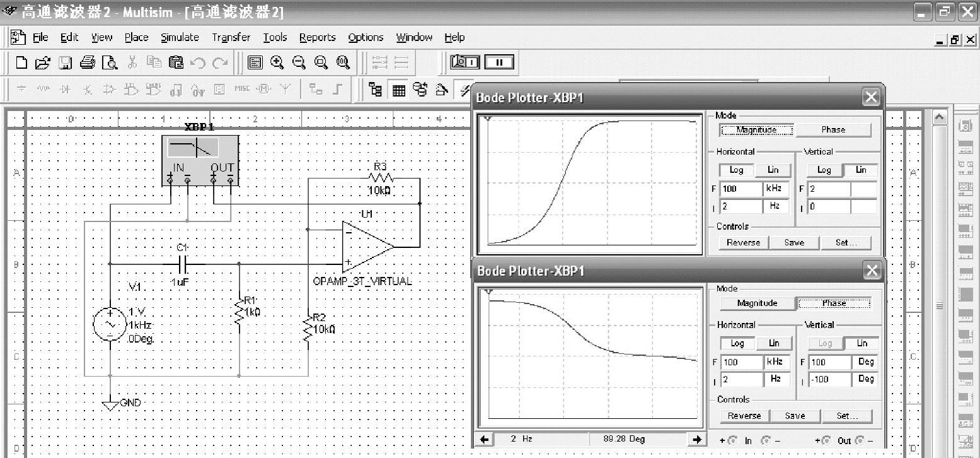This screenshot has height=458, width=980.
Task: Save the circuit with the floppy disk icon
Action: (66, 62)
